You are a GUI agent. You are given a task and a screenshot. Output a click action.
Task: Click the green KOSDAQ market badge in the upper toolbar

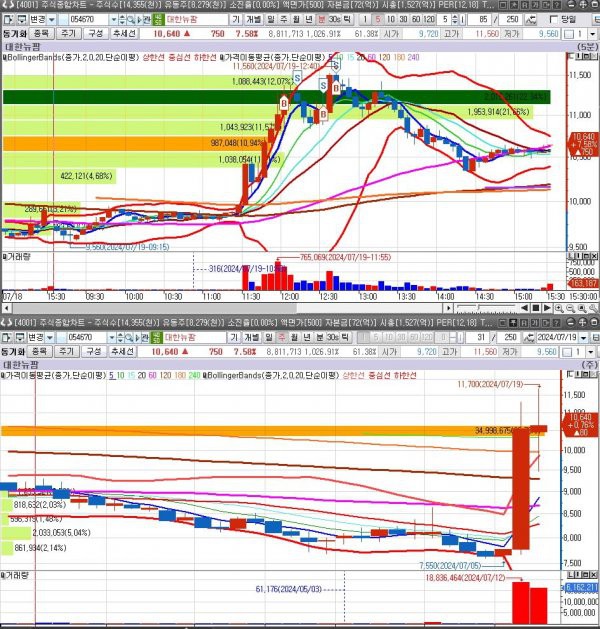[x=158, y=19]
